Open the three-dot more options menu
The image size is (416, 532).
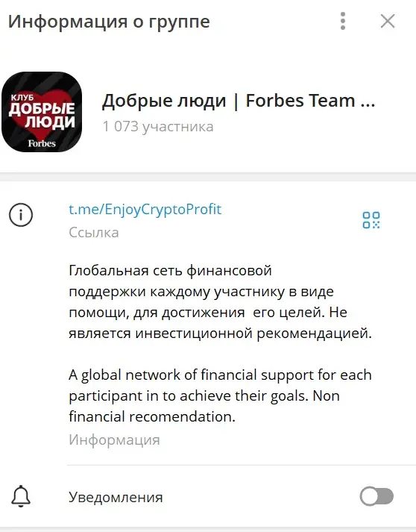pos(343,21)
